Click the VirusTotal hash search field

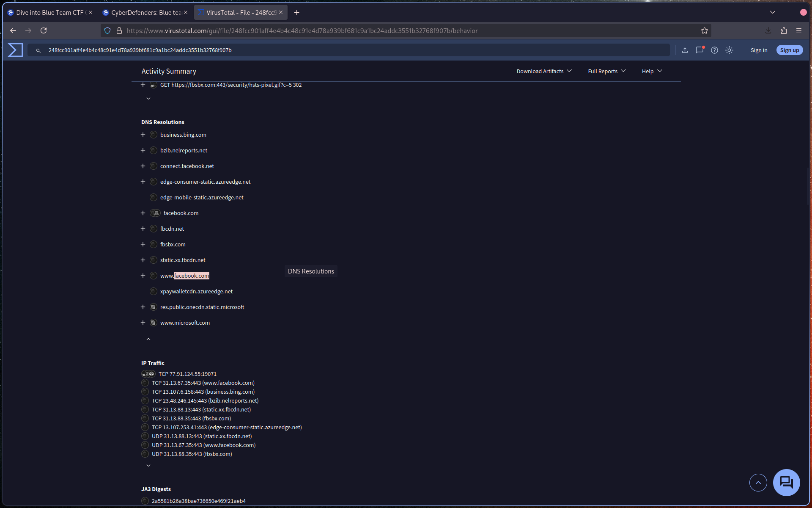click(348, 50)
